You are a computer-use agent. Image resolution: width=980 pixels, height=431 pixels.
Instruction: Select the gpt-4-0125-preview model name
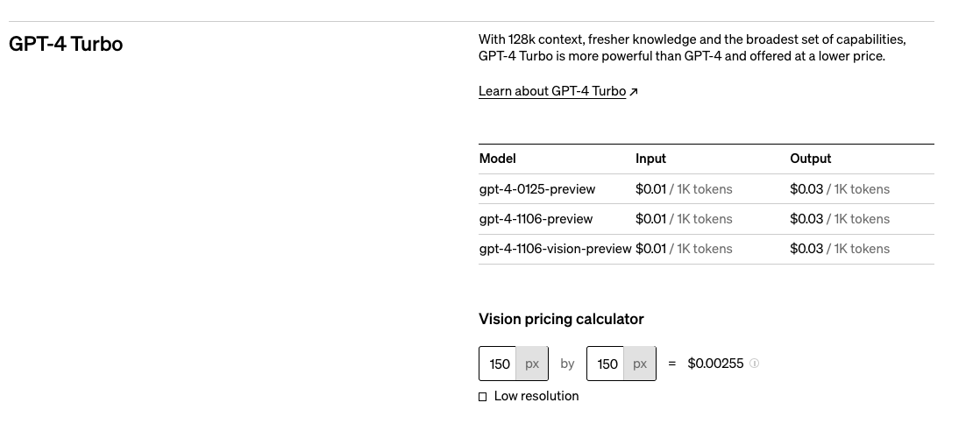point(537,189)
